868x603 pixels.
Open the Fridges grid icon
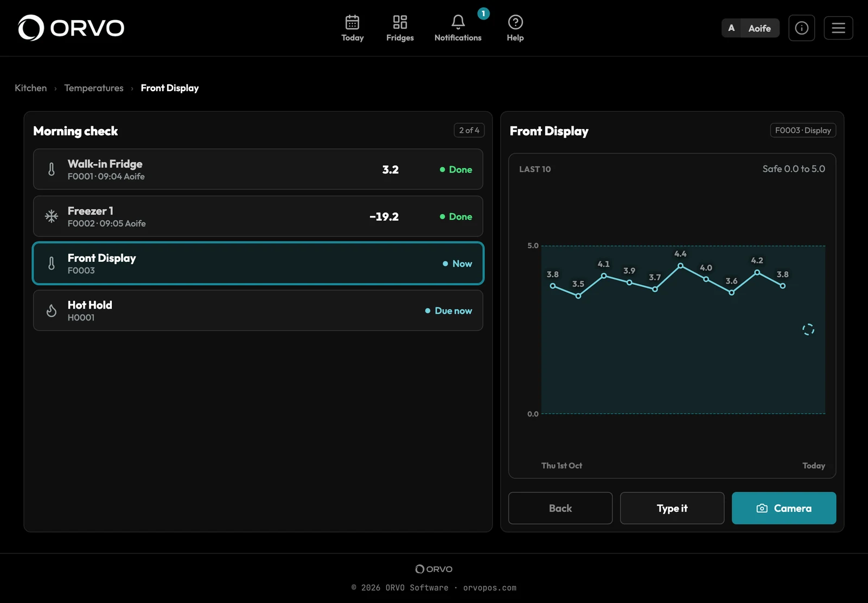tap(400, 22)
